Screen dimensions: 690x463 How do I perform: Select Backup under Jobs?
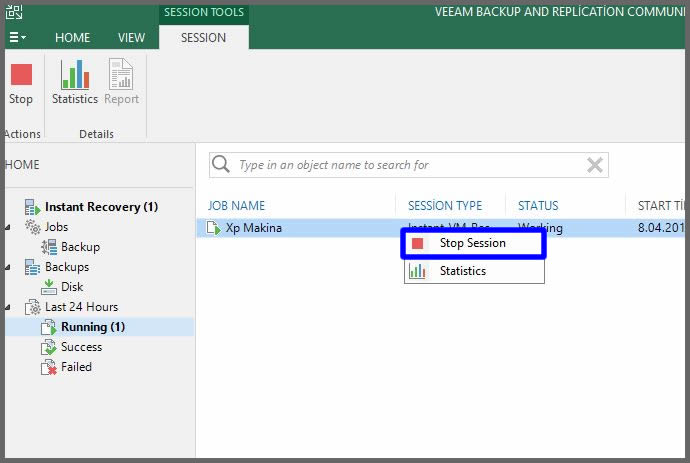pyautogui.click(x=81, y=247)
